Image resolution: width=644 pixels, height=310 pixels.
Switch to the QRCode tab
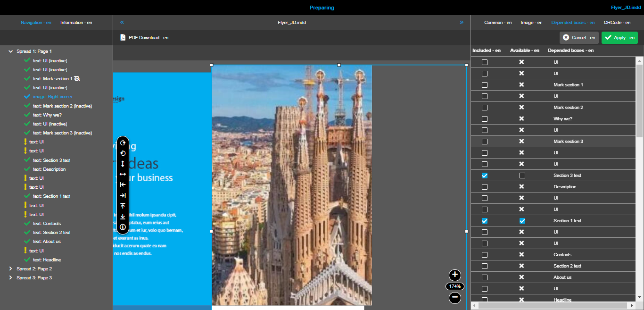point(617,22)
